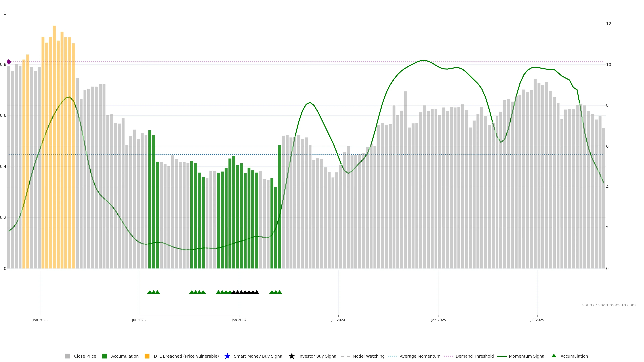Toggle the Close Price legend label
644x362 pixels.
coord(85,356)
